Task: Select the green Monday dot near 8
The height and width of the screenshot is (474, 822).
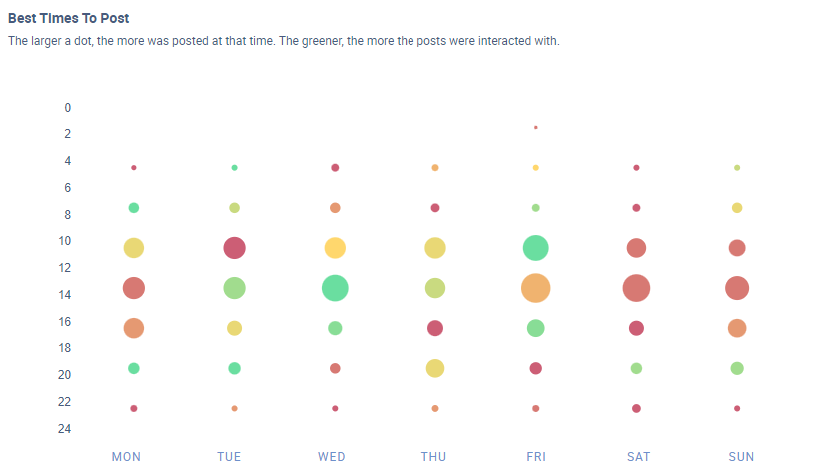Action: [134, 208]
